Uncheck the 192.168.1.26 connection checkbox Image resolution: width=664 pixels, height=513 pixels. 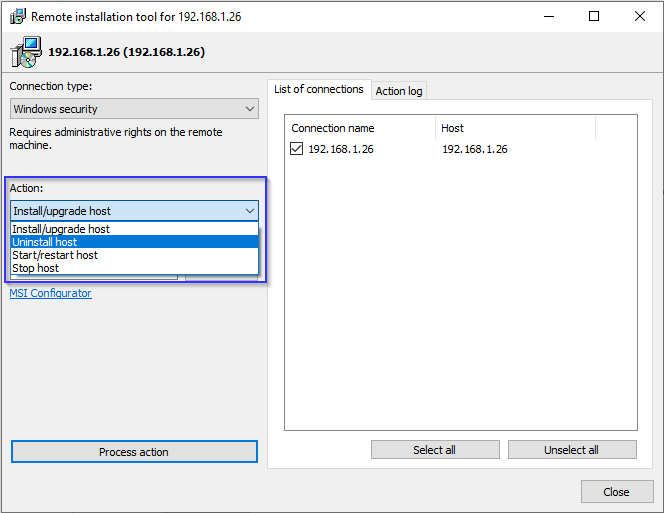[x=296, y=149]
